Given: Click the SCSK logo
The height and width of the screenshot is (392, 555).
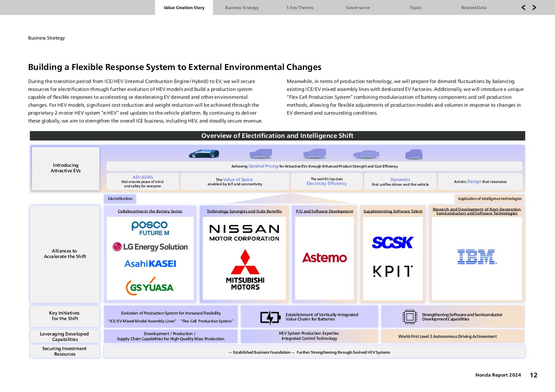Looking at the screenshot, I should click(393, 242).
